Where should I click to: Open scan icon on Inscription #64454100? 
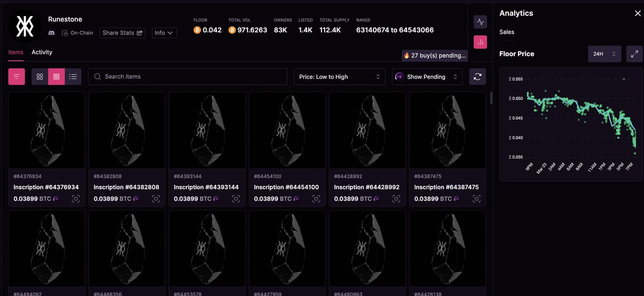click(x=316, y=199)
